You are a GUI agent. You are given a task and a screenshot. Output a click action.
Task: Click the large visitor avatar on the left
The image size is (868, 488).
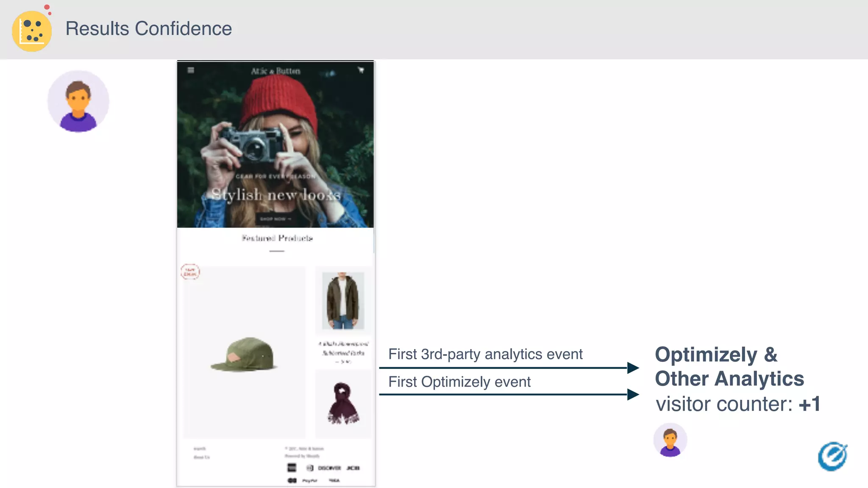pos(78,101)
